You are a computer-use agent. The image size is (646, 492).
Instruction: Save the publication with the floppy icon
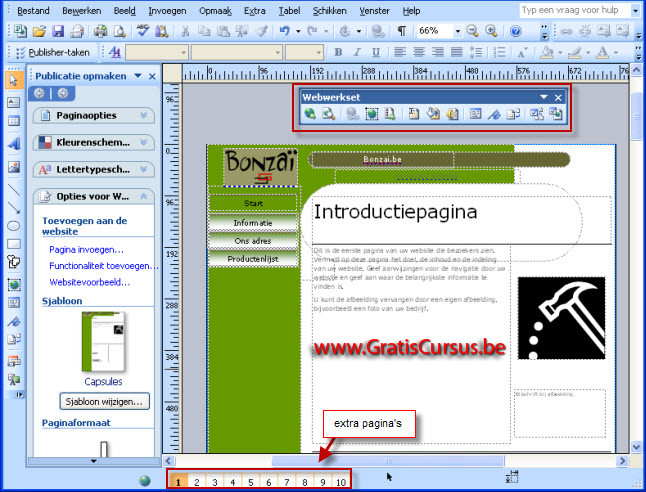pyautogui.click(x=58, y=31)
